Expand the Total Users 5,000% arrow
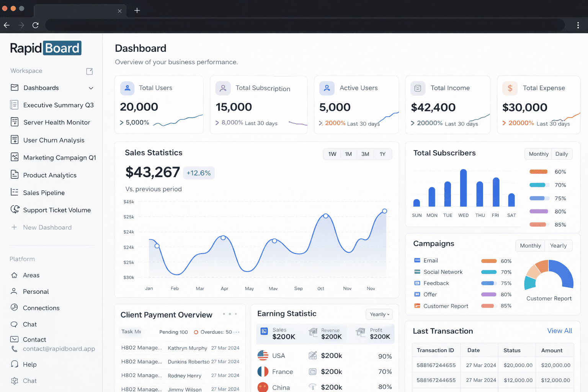This screenshot has height=392, width=588. (x=122, y=122)
